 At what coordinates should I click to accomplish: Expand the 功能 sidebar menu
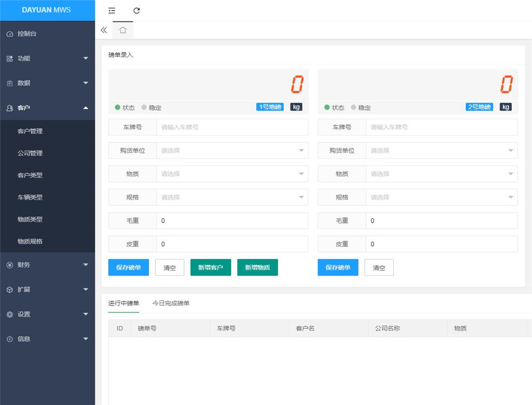pos(47,58)
